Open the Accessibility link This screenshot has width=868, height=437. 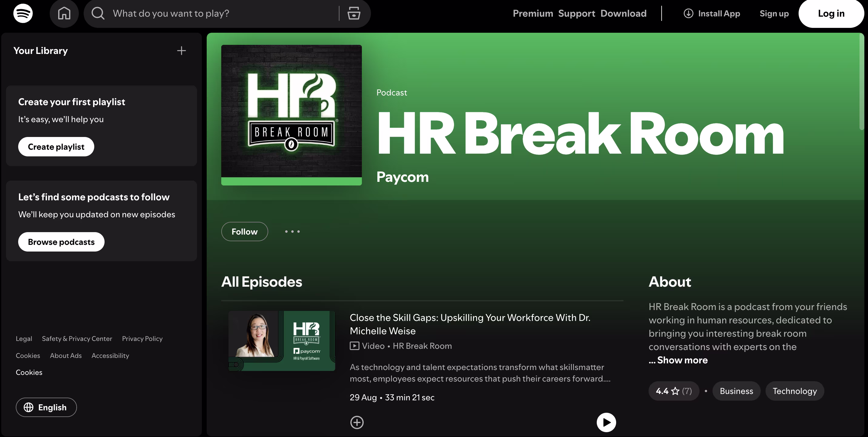pos(110,355)
